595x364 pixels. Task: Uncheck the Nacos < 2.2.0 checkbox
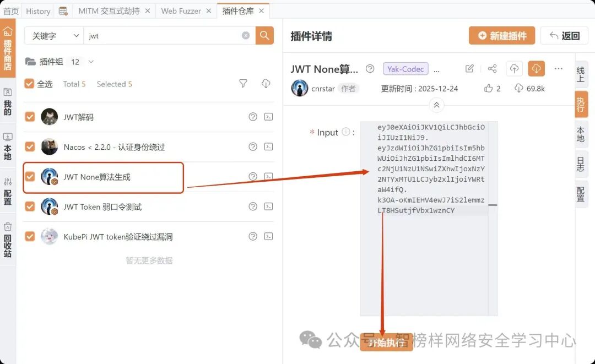click(30, 146)
